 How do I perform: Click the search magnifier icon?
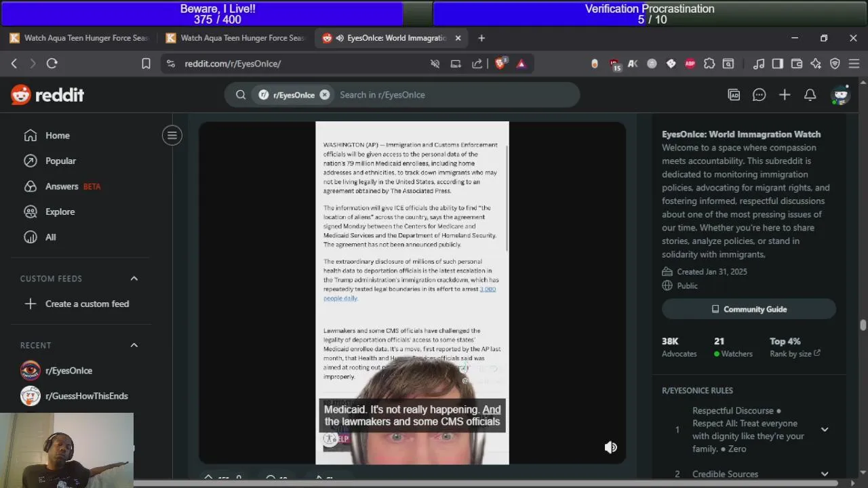241,95
